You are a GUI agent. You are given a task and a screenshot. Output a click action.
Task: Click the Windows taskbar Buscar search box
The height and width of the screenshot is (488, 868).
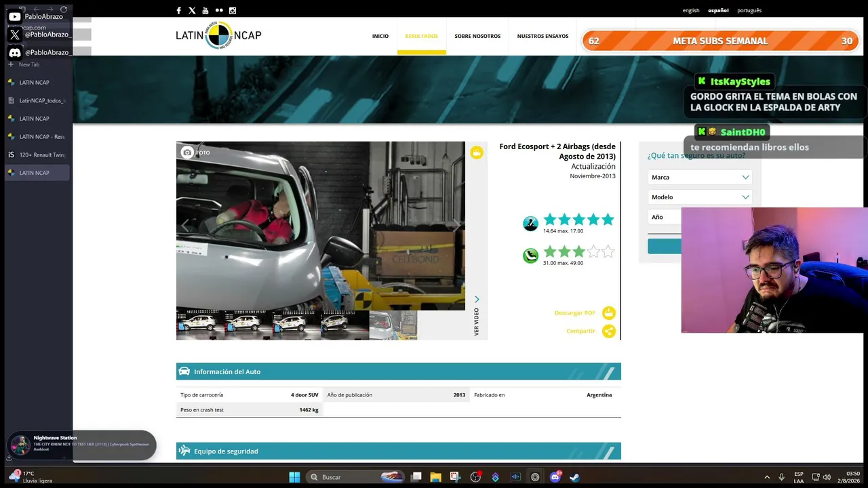click(x=356, y=477)
